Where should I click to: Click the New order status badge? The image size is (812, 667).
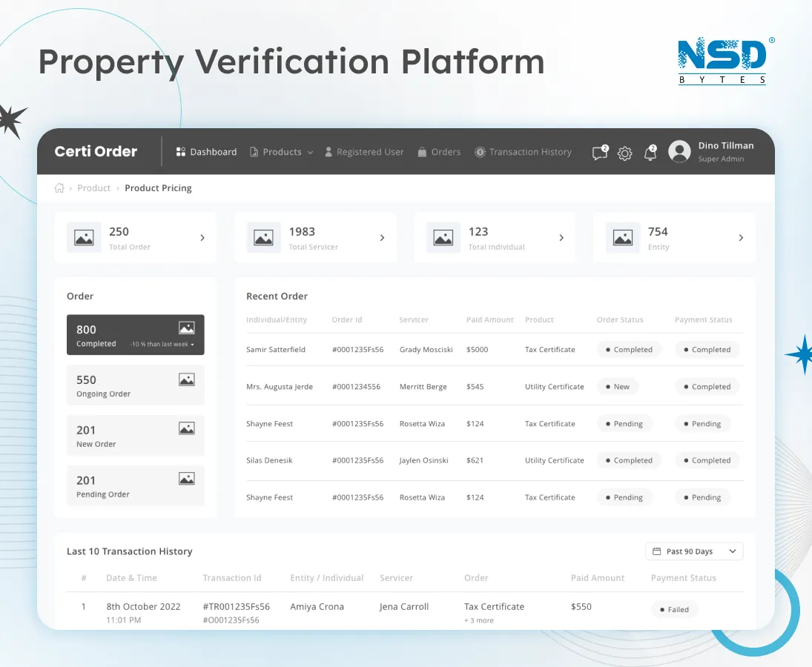[x=618, y=387]
